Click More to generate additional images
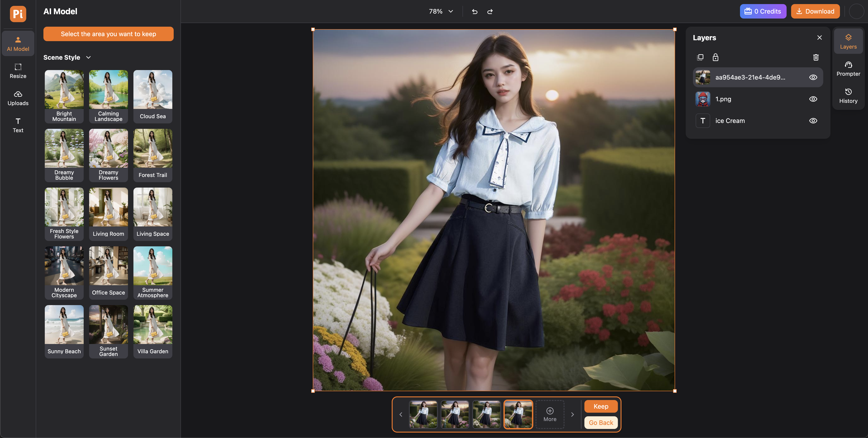The height and width of the screenshot is (438, 868). pyautogui.click(x=550, y=414)
